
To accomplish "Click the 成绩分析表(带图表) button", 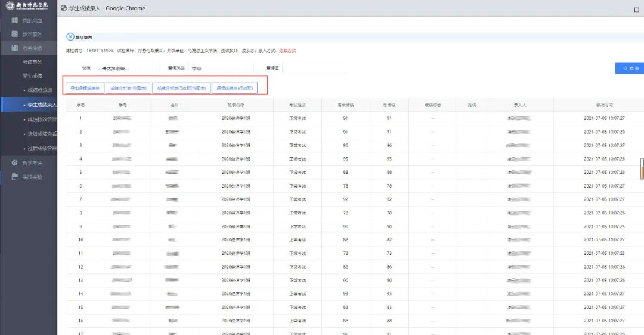I will click(128, 88).
